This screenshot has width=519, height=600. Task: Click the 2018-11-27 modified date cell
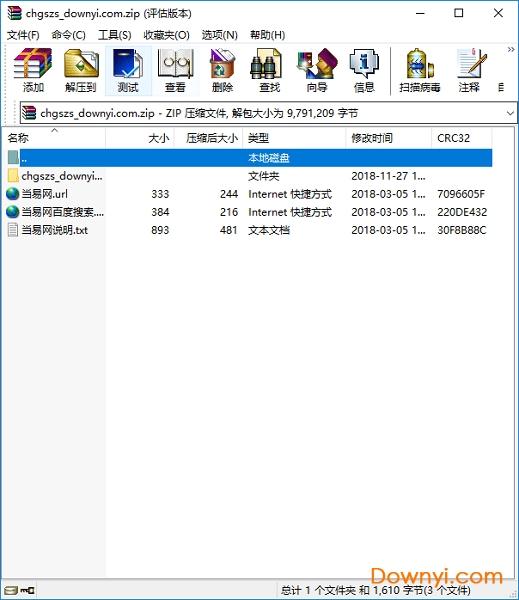tap(388, 176)
